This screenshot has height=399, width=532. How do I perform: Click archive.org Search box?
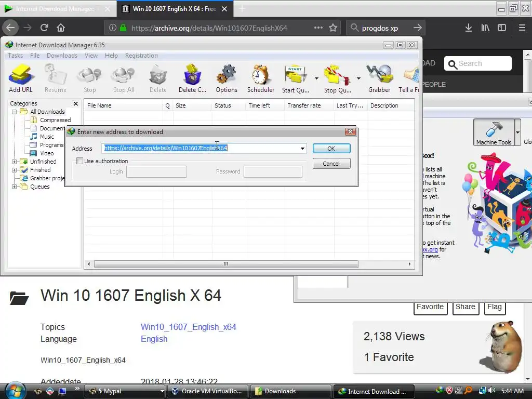click(x=478, y=63)
